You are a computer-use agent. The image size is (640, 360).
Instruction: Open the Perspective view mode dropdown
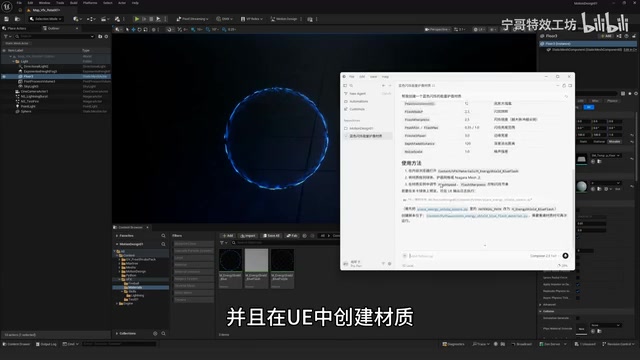pos(438,29)
